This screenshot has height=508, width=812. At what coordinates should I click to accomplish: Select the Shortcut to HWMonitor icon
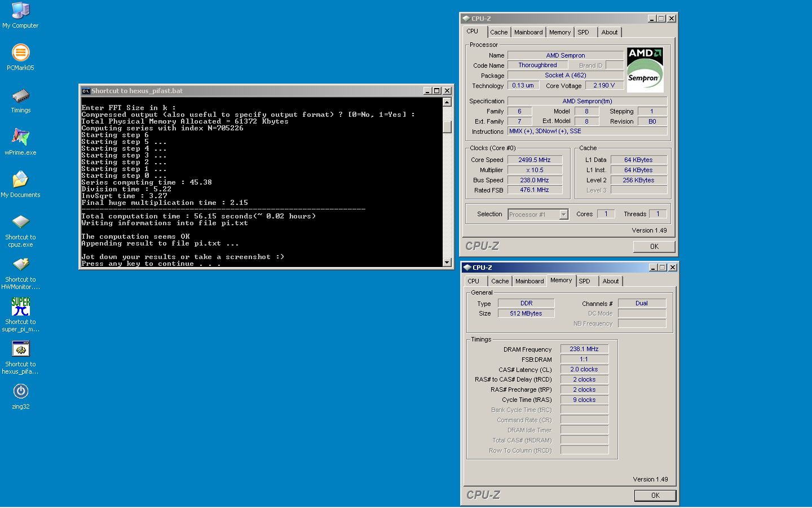click(20, 264)
